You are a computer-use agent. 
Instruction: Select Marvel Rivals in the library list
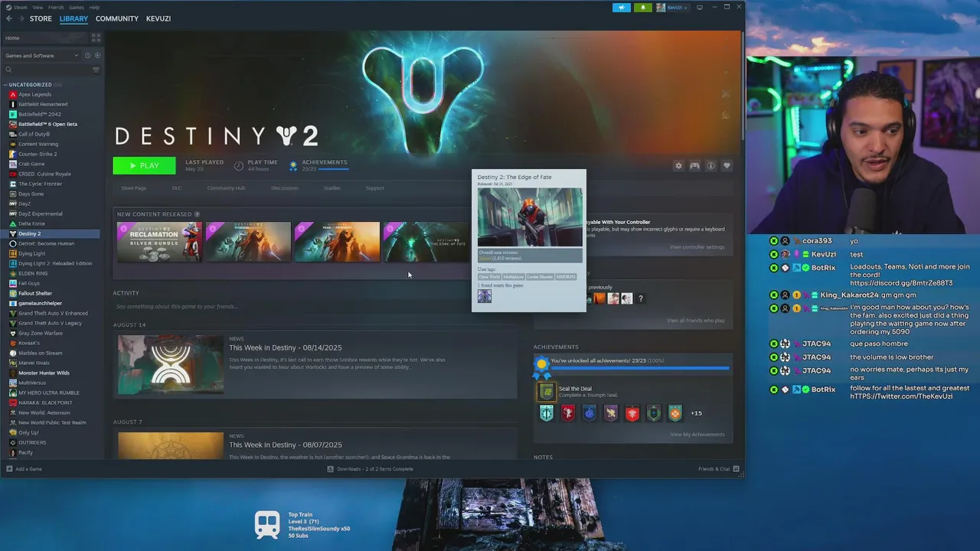coord(34,363)
